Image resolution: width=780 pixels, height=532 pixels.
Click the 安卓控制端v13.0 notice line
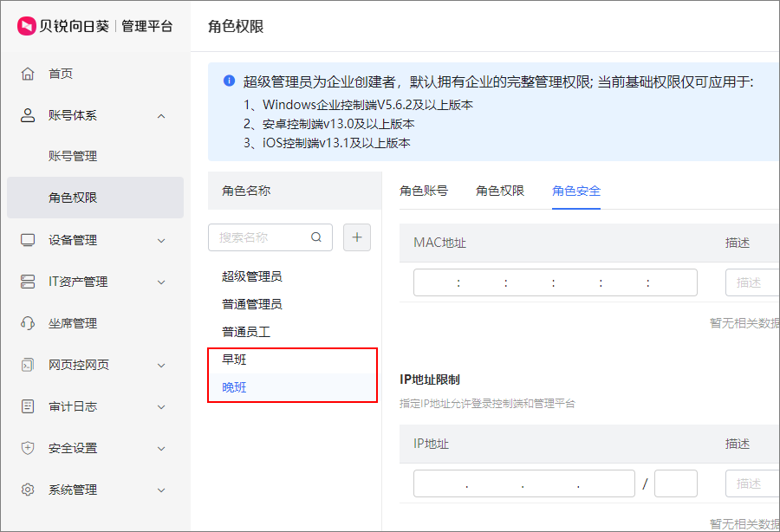click(328, 124)
